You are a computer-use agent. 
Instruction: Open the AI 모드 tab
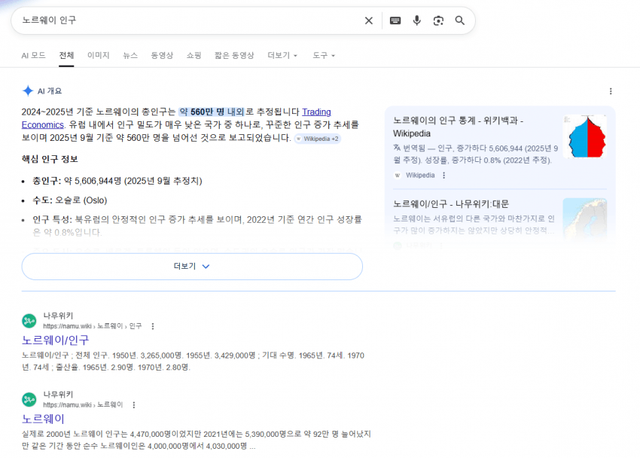point(33,55)
